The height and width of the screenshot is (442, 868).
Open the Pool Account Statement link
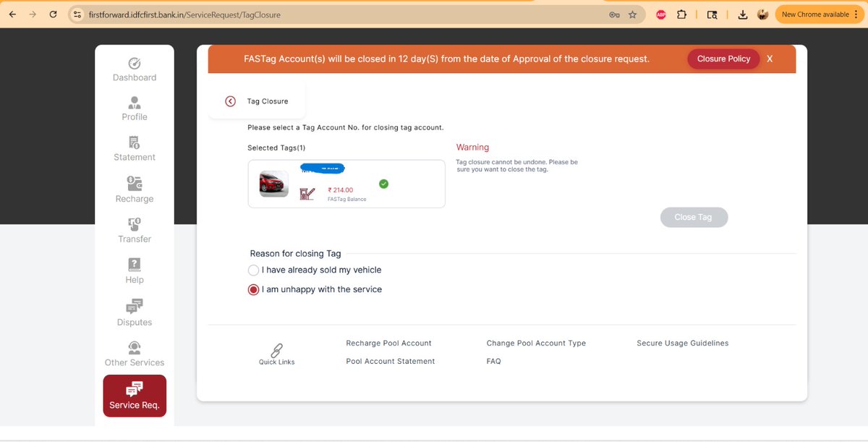tap(391, 361)
